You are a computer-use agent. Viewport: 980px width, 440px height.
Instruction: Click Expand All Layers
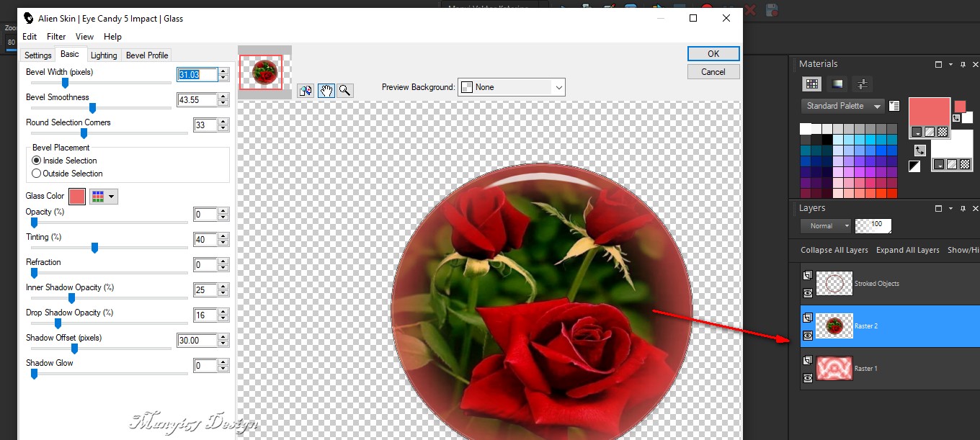tap(908, 250)
